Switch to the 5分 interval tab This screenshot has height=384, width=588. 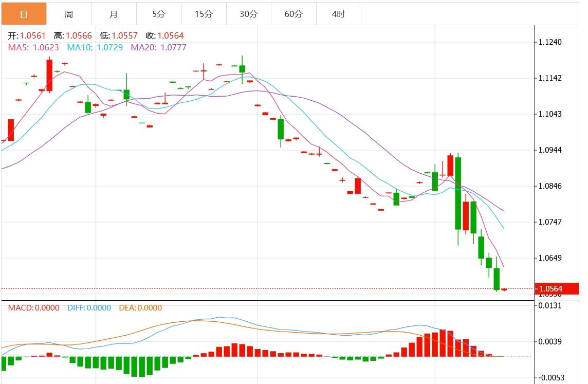coord(158,14)
